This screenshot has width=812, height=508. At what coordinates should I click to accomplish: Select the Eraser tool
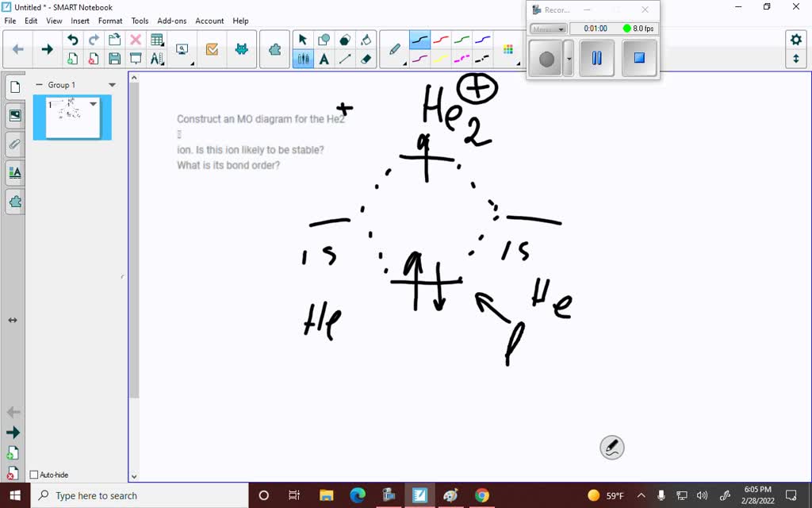pos(366,58)
